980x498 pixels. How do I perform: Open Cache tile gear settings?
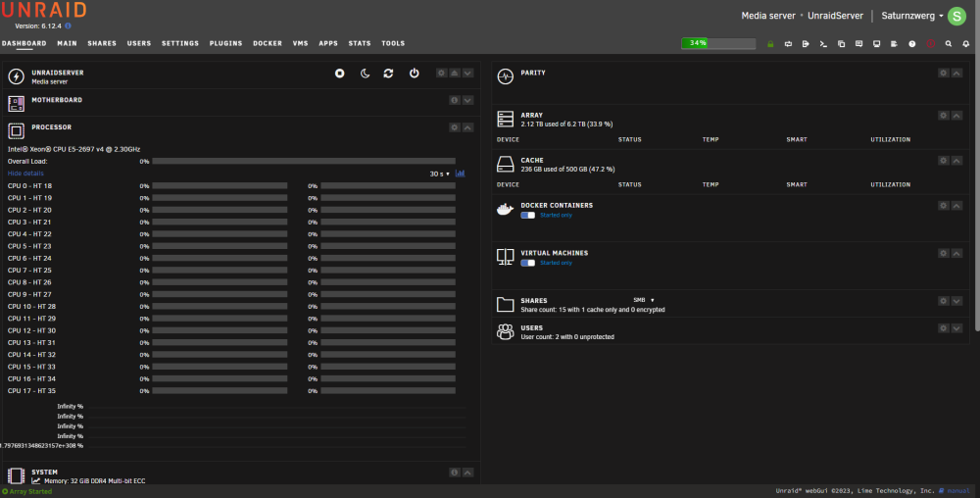pos(943,161)
